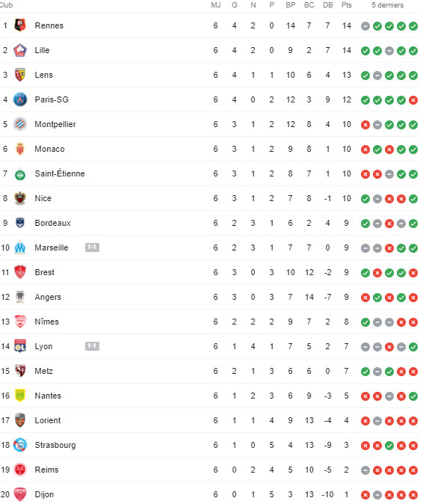Screen dimensions: 423x504
Task: Click Paris-SG's red loss indicator
Action: click(x=413, y=100)
